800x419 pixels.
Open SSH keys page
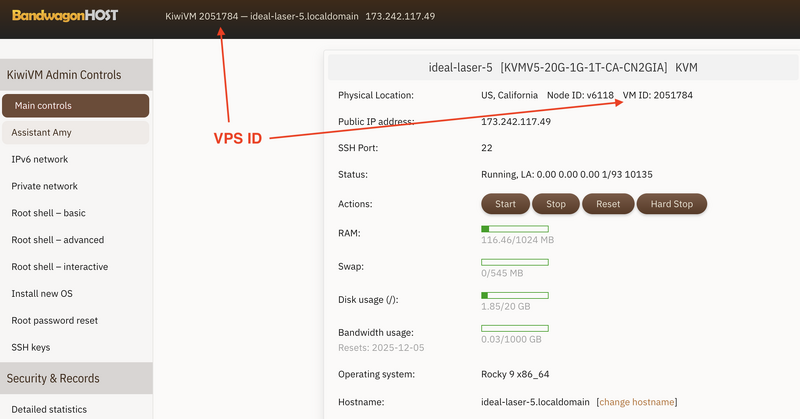(31, 348)
